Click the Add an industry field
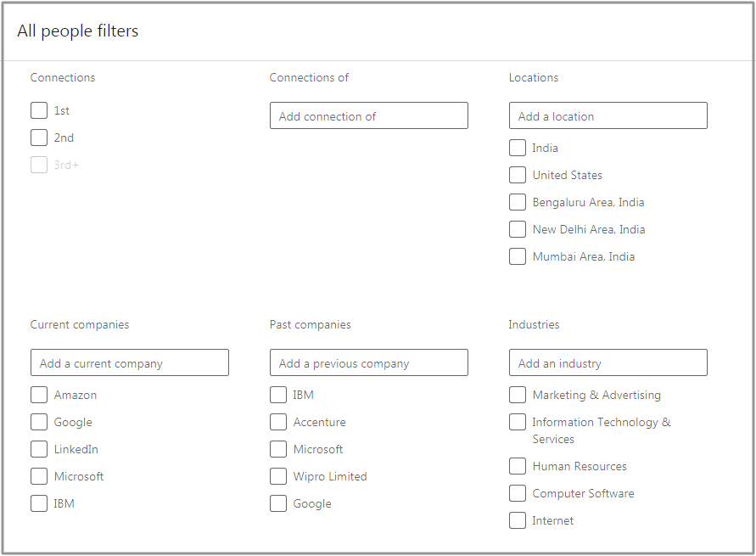 tap(608, 363)
